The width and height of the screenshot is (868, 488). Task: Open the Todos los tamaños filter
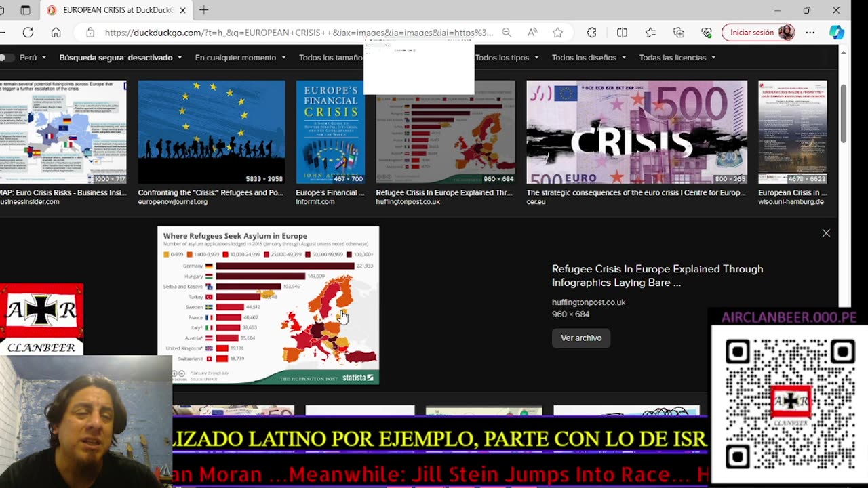click(331, 58)
